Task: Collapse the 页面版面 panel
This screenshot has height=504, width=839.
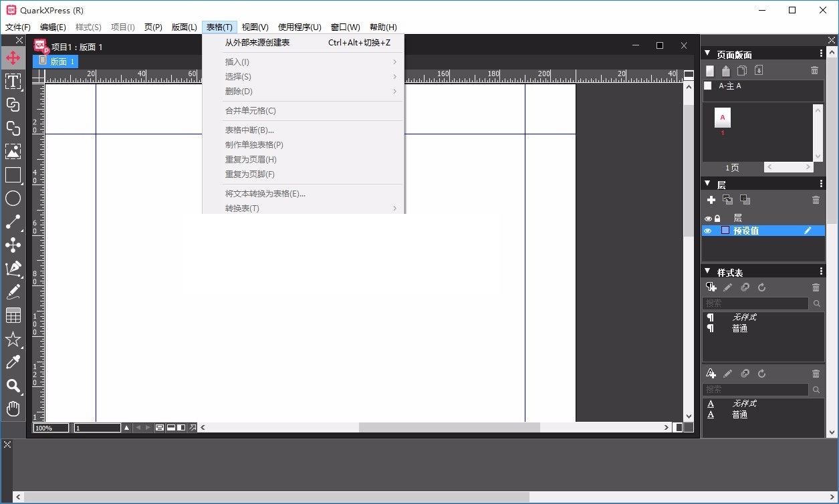Action: 707,53
